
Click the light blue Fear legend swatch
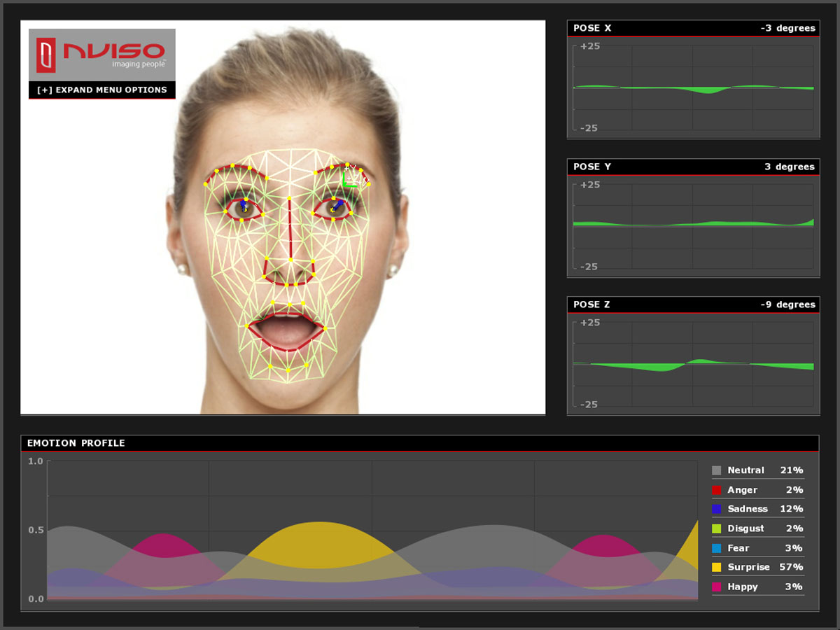point(716,548)
